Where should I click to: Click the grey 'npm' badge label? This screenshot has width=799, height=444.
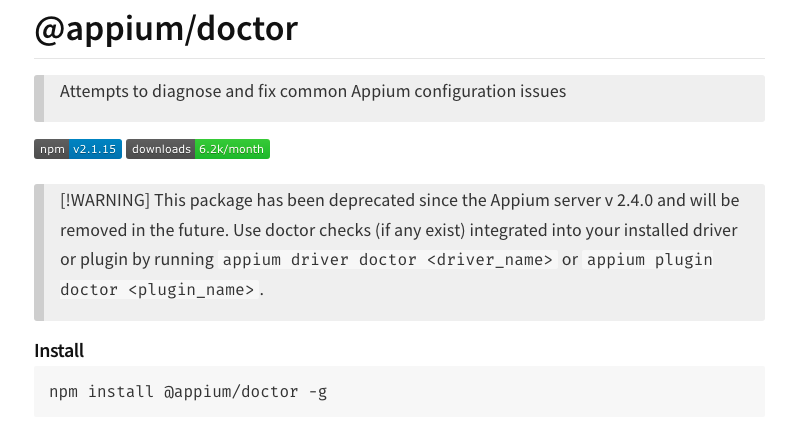(51, 149)
